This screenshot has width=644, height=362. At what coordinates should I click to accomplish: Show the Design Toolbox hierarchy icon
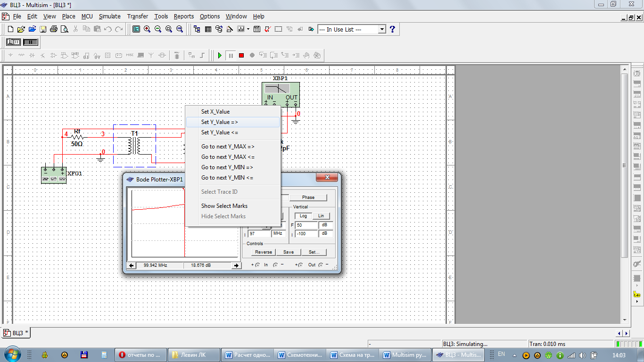[x=197, y=29]
